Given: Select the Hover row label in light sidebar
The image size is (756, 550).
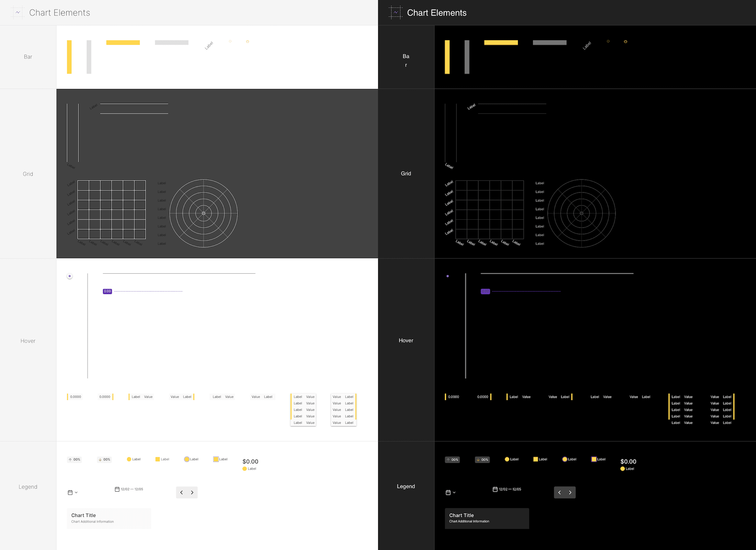Looking at the screenshot, I should click(x=28, y=341).
